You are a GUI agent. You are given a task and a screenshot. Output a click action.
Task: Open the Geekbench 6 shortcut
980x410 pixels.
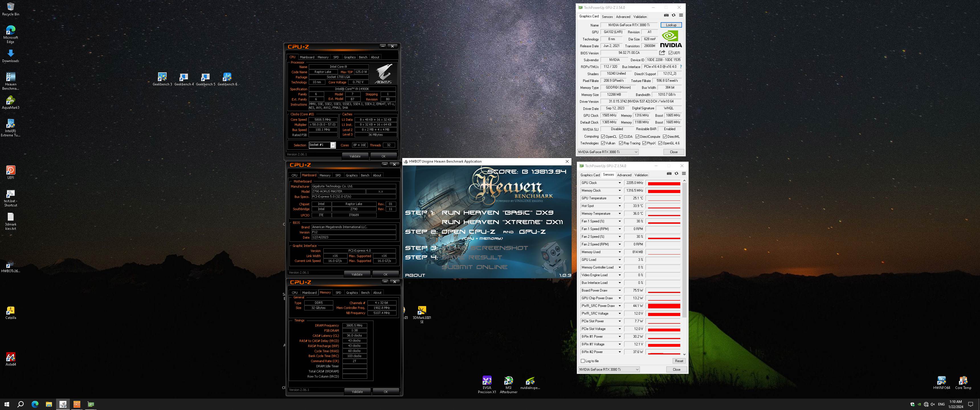pos(228,79)
